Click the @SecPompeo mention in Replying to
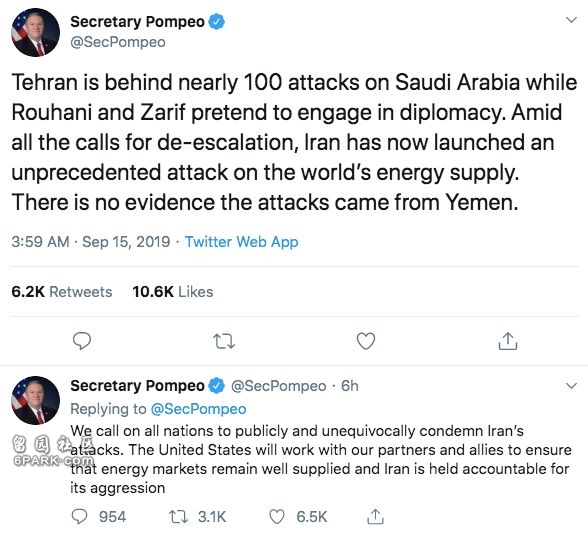 tap(198, 409)
